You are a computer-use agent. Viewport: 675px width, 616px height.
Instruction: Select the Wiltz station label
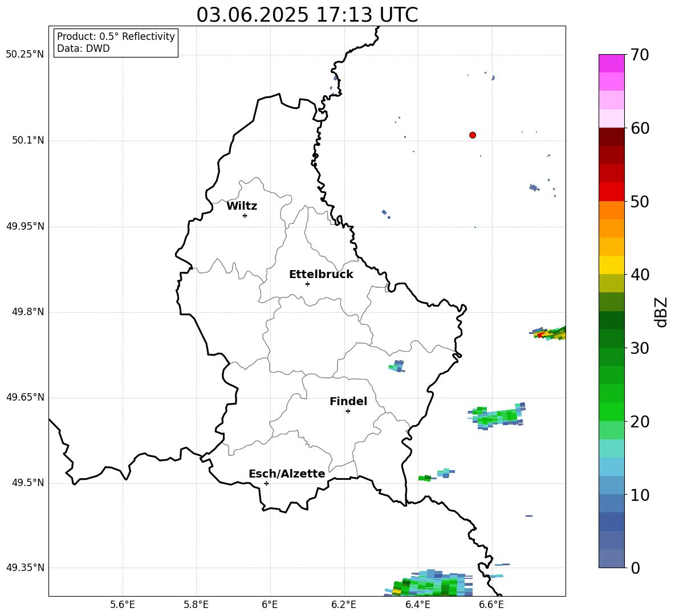tap(242, 206)
